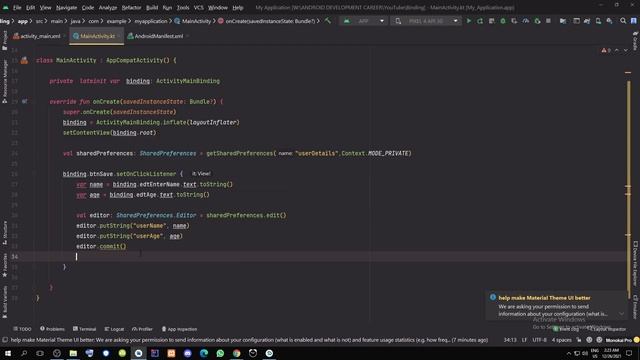Toggle the read-only lock icon in status bar
Image resolution: width=640 pixels, height=360 pixels.
point(579,340)
